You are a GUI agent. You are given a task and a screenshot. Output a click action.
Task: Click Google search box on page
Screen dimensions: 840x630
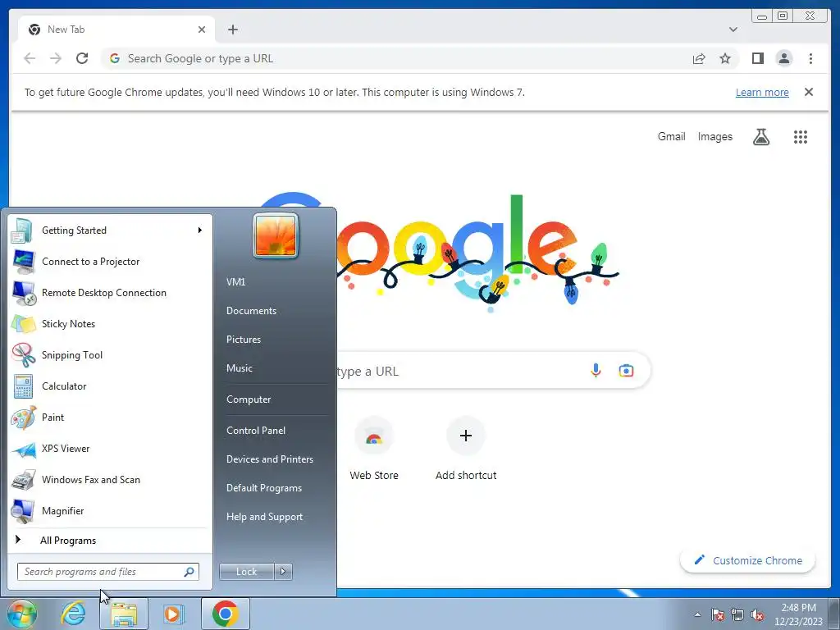pos(493,371)
